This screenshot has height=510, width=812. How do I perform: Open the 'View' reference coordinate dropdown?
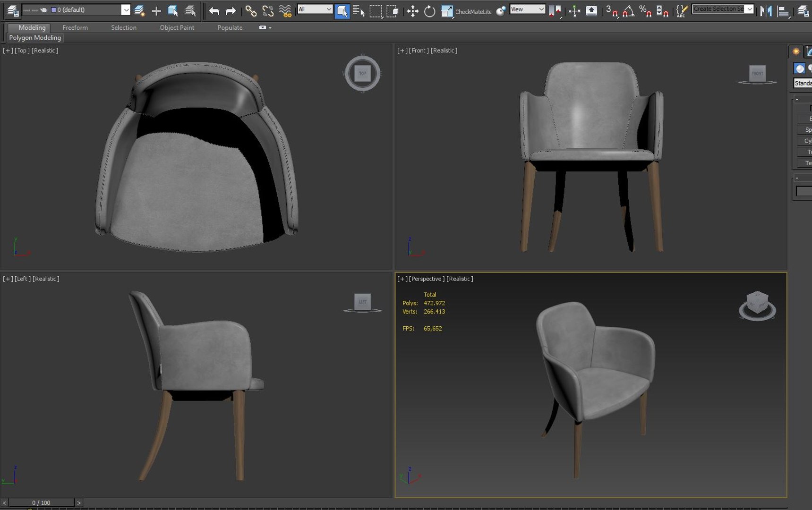[x=527, y=9]
